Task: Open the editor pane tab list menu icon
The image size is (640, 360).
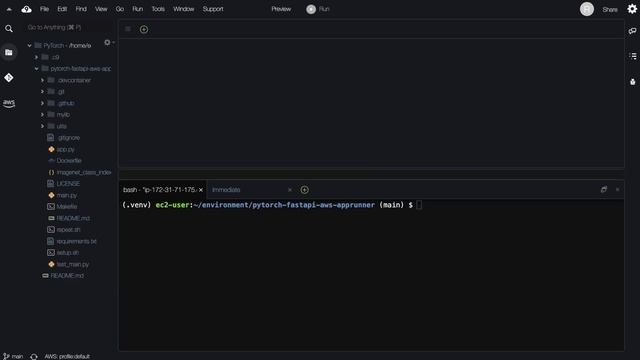Action: click(128, 29)
